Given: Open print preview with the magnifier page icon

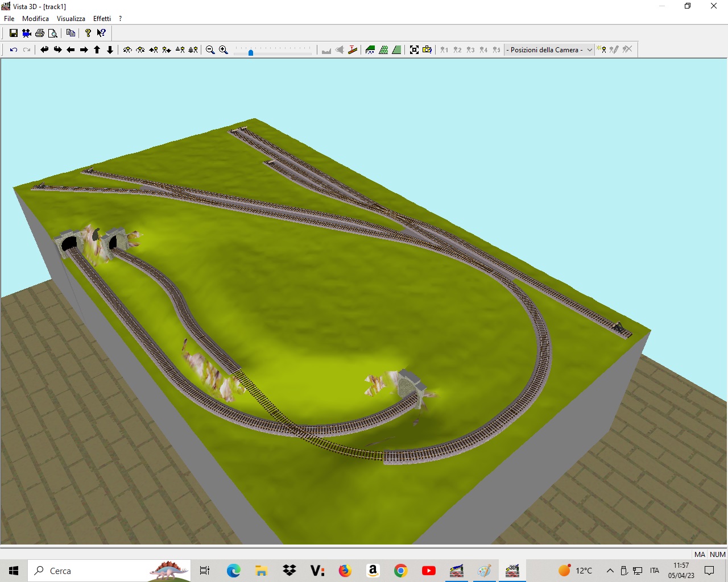Looking at the screenshot, I should (x=53, y=33).
